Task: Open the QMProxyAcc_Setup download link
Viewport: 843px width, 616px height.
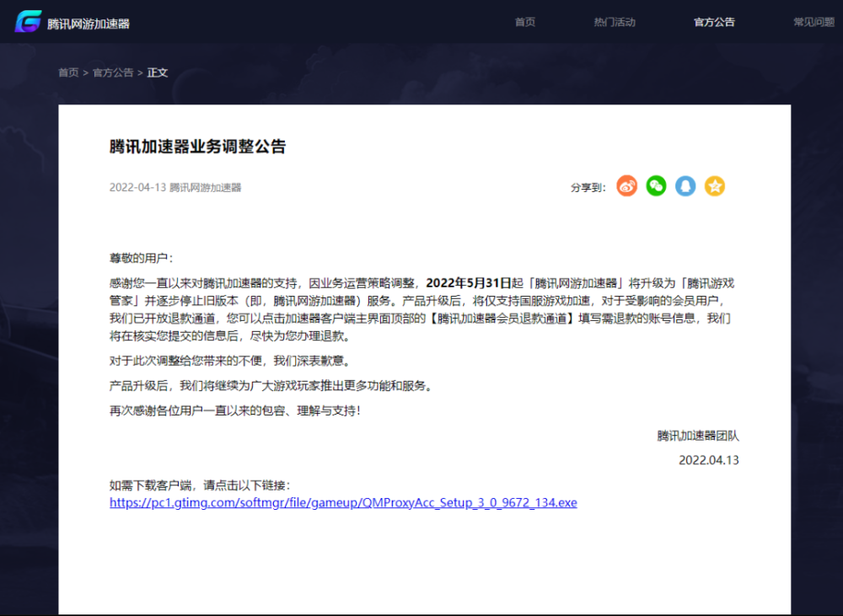Action: 343,502
